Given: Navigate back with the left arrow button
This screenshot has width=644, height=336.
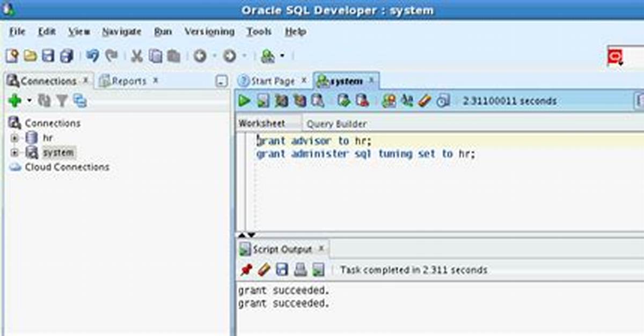Looking at the screenshot, I should 200,56.
